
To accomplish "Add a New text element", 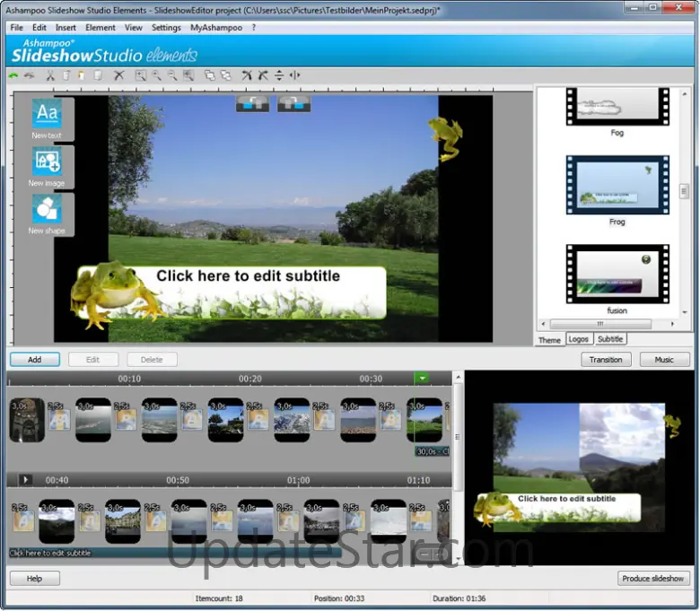I will [x=46, y=118].
